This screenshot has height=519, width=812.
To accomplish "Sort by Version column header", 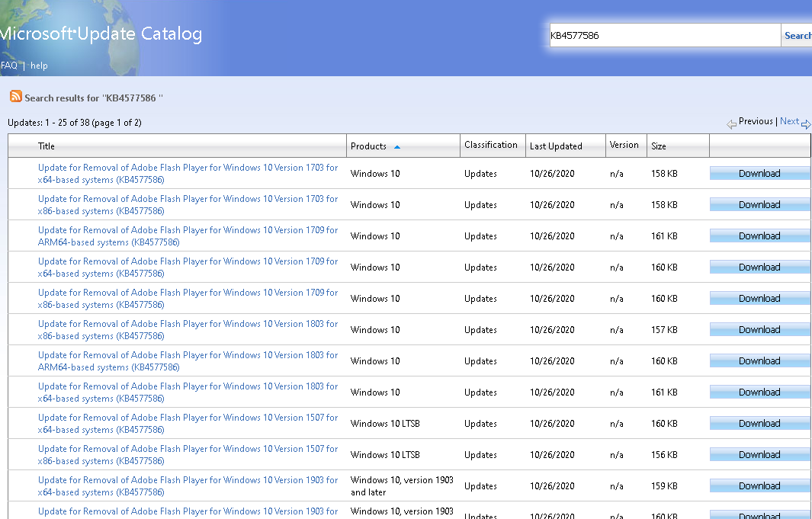I will tap(624, 145).
